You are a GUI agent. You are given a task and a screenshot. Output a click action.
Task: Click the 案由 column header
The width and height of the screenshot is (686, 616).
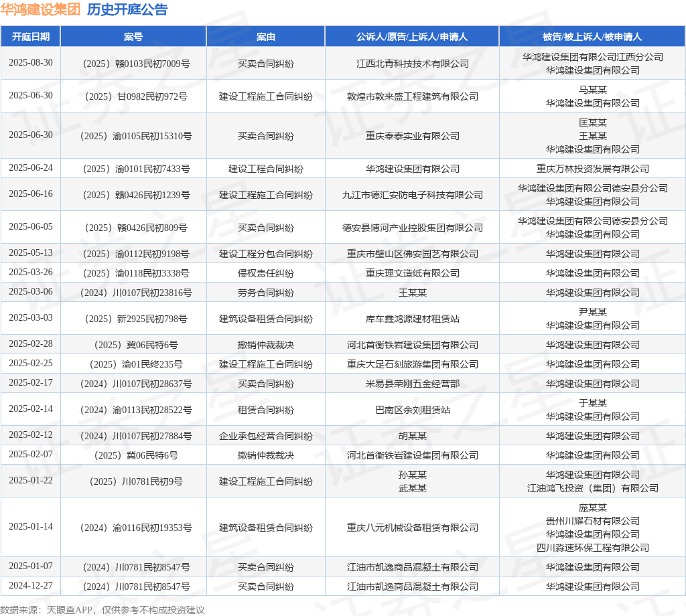[265, 37]
